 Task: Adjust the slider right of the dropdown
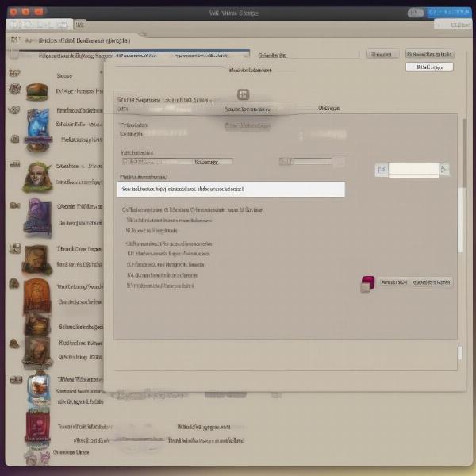pyautogui.click(x=312, y=162)
